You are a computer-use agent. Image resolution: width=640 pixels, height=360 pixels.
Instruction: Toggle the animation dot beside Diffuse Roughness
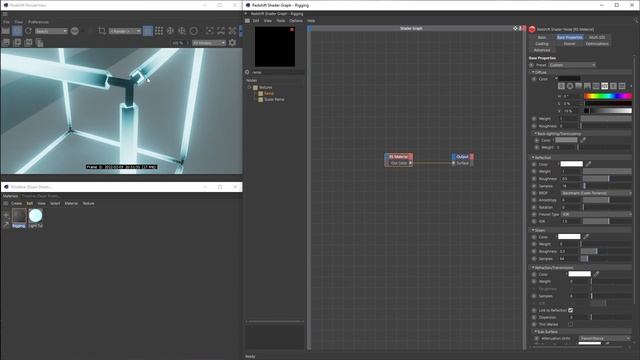click(534, 126)
